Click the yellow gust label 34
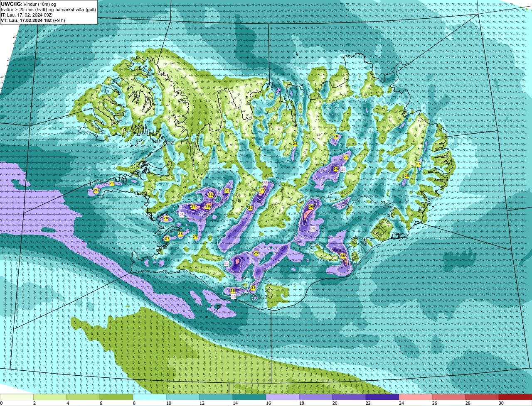 coord(336,169)
